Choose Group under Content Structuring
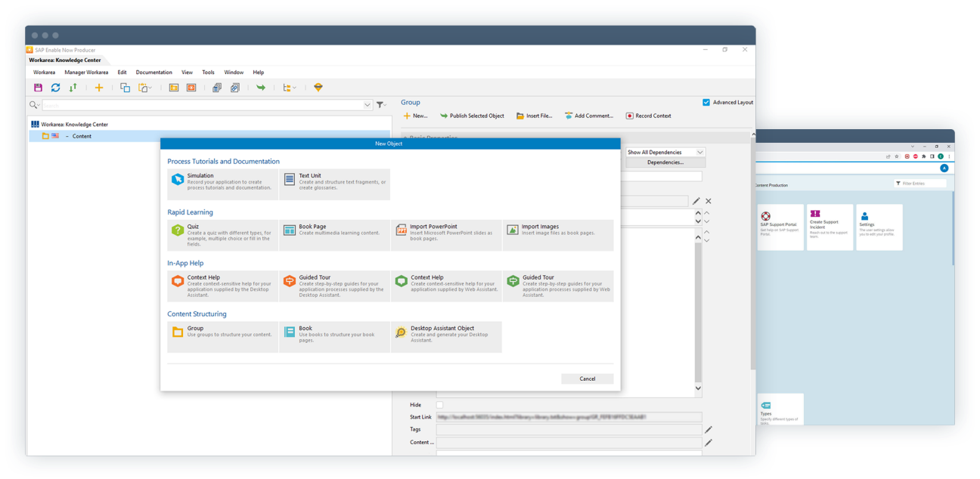Image resolution: width=980 pixels, height=479 pixels. coord(223,337)
